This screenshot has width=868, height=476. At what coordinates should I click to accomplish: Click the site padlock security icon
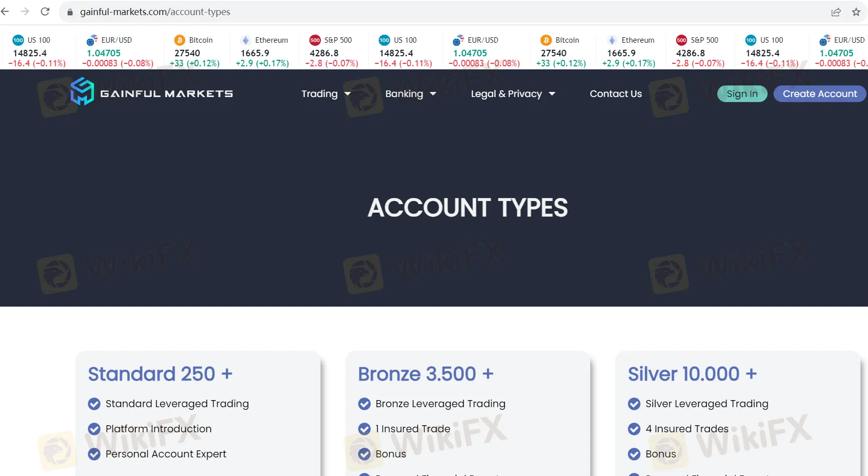(70, 12)
